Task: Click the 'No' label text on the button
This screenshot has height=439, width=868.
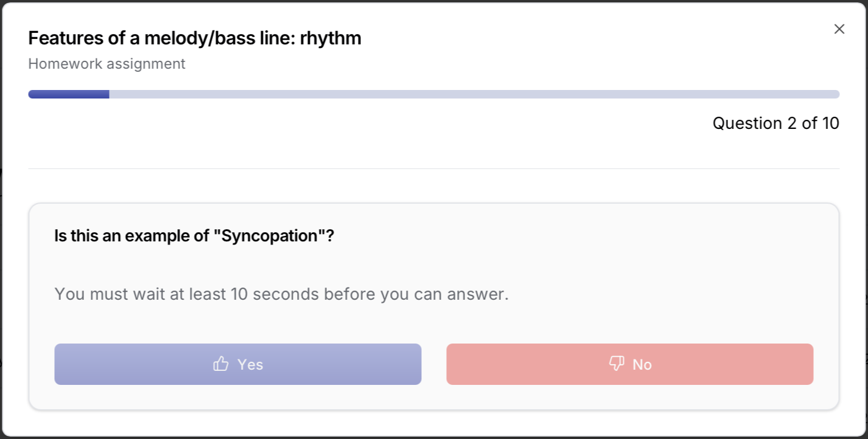Action: coord(642,364)
